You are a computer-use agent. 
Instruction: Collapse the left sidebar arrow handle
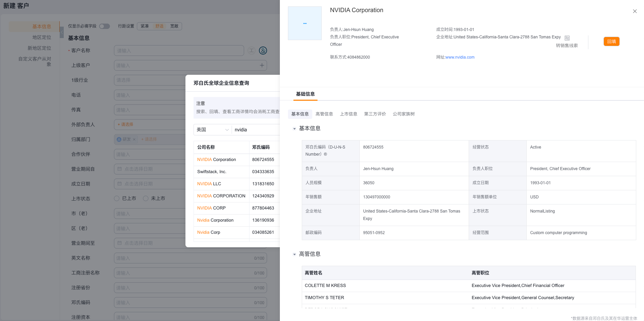pos(62,32)
